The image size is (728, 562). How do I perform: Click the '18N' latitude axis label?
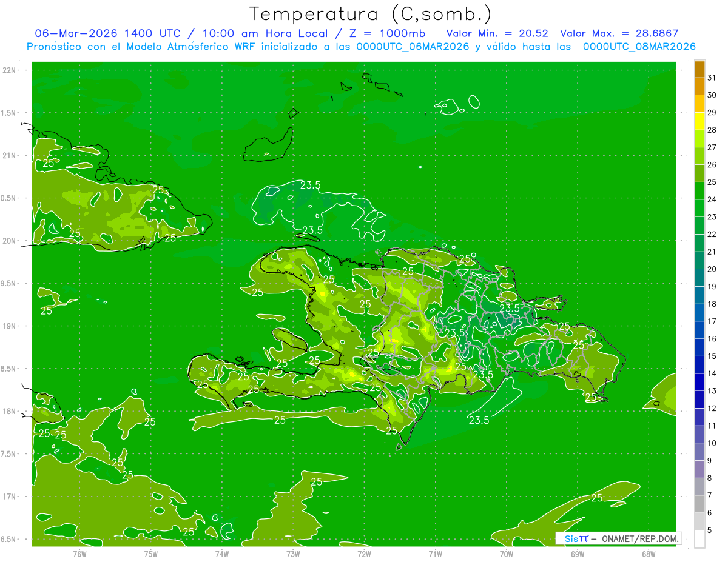(8, 411)
